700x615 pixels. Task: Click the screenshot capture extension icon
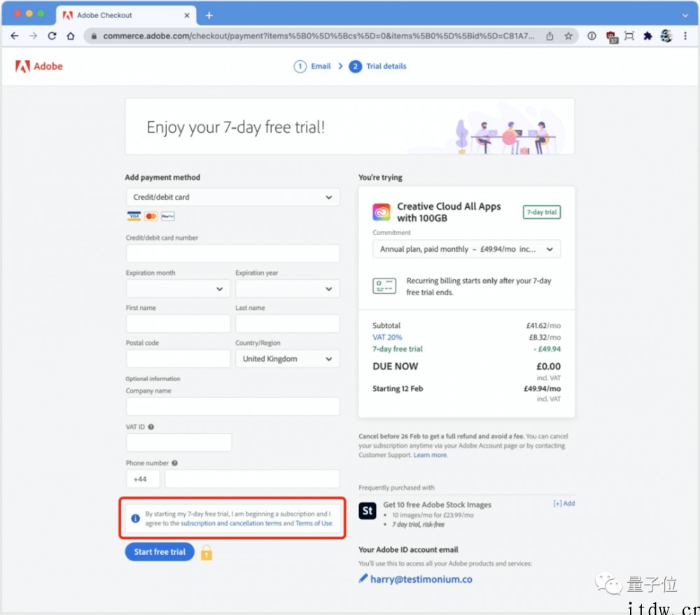pos(629,36)
